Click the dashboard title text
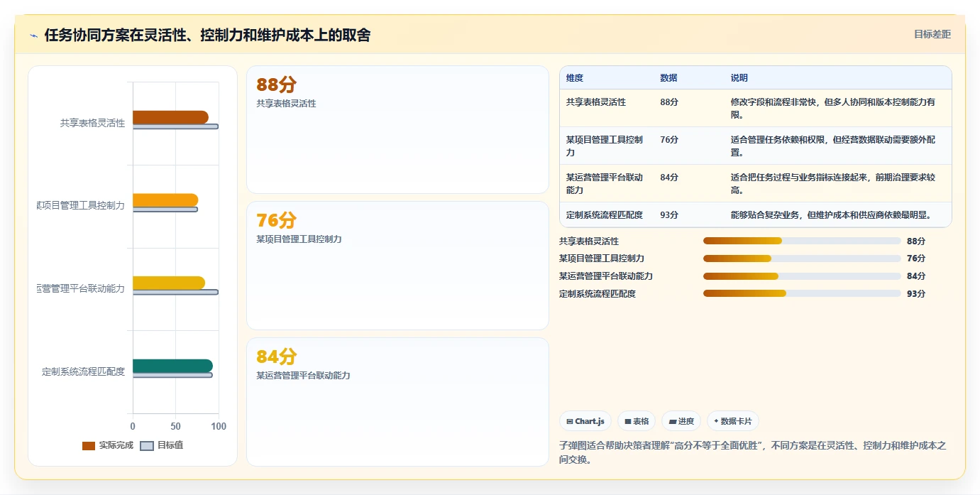Screen dimensions: 980x495 pyautogui.click(x=207, y=35)
